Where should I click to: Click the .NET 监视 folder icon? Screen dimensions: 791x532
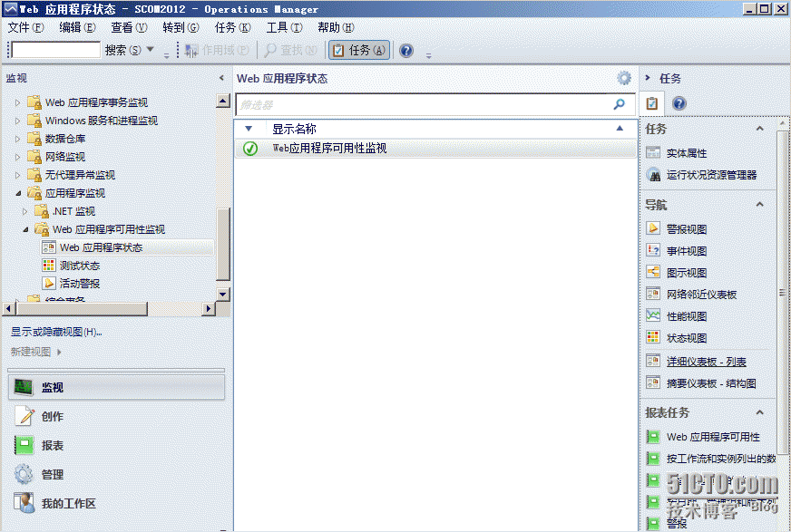[x=42, y=211]
